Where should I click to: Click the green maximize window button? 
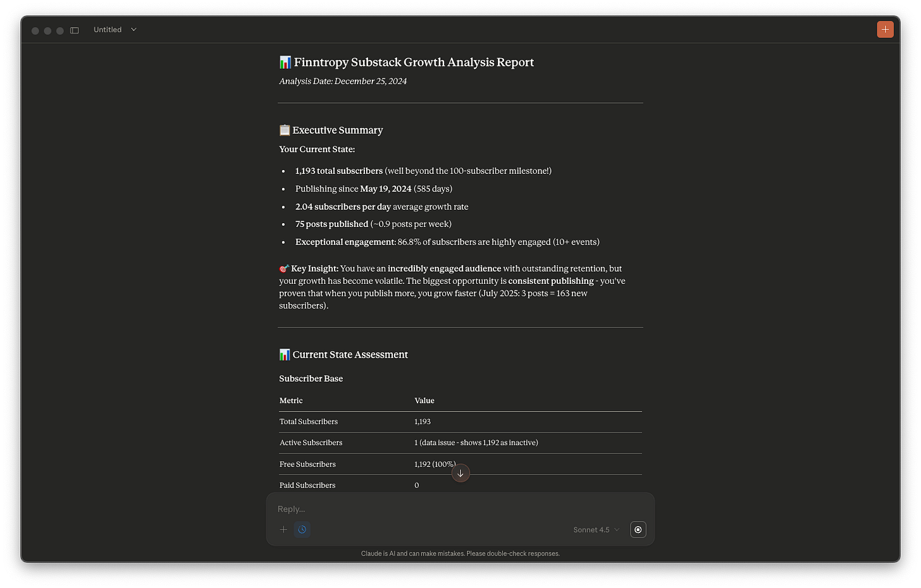[x=60, y=30]
